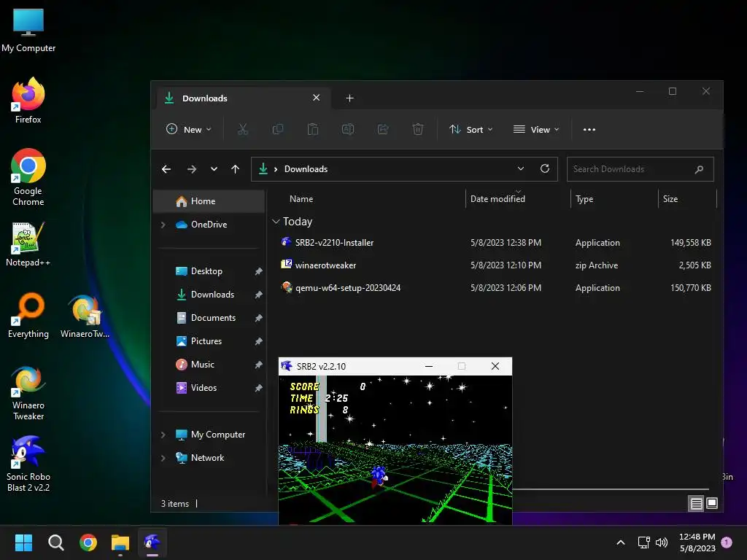Go forward with the right arrow button
This screenshot has height=560, width=747.
[192, 169]
